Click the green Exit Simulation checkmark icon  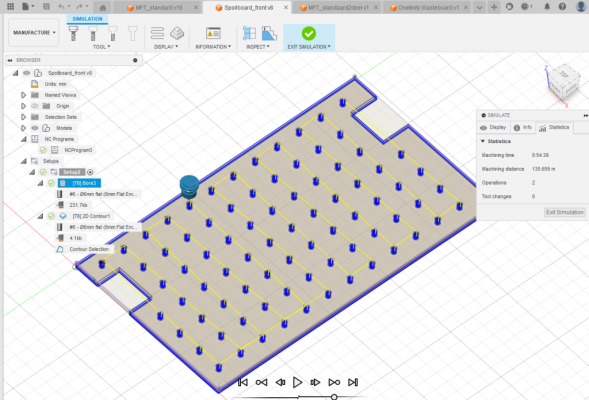click(309, 33)
